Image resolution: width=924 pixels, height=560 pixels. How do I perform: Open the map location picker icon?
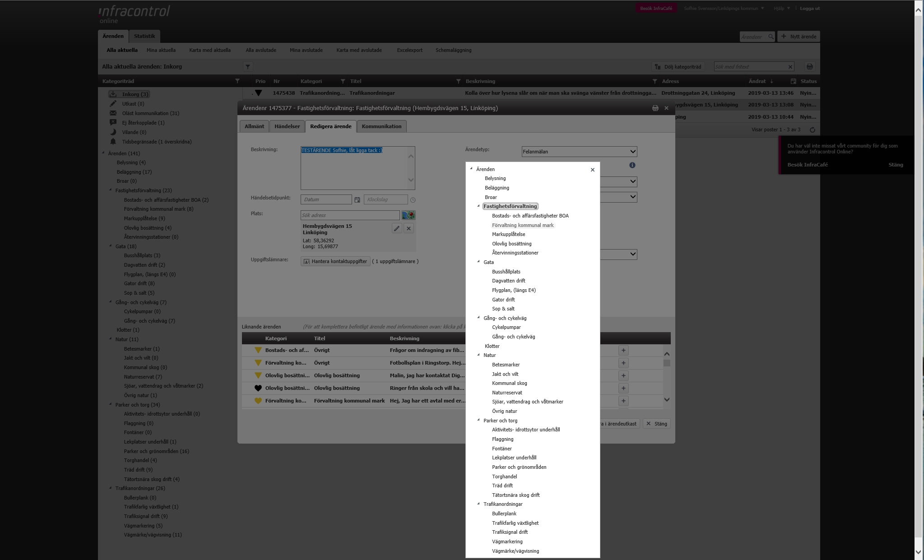click(x=409, y=215)
